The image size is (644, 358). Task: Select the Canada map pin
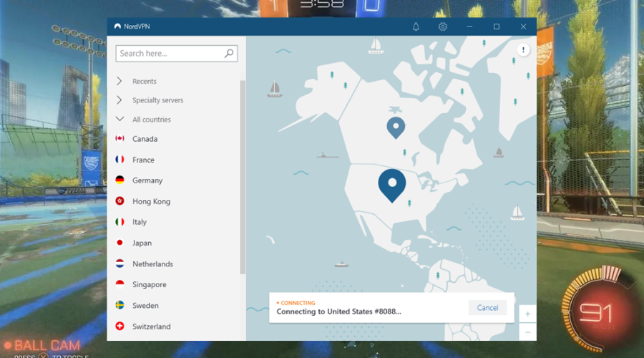396,127
